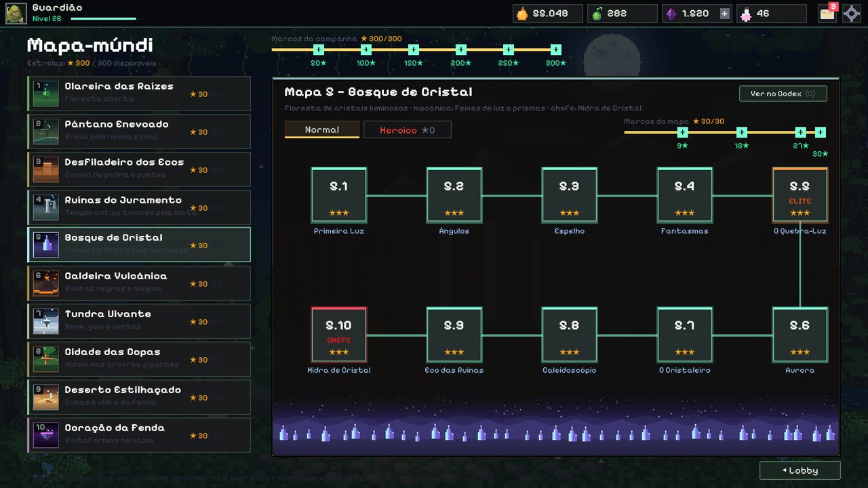Select Clareira das Raízes map
The image size is (868, 488).
tap(139, 93)
